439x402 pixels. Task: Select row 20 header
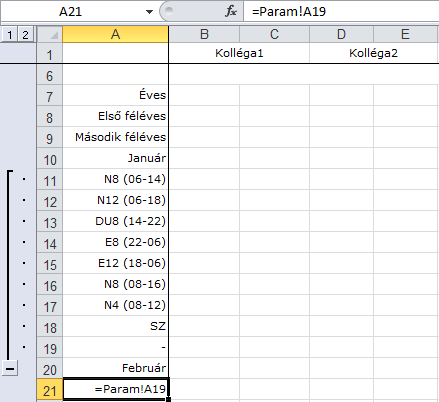click(x=50, y=369)
